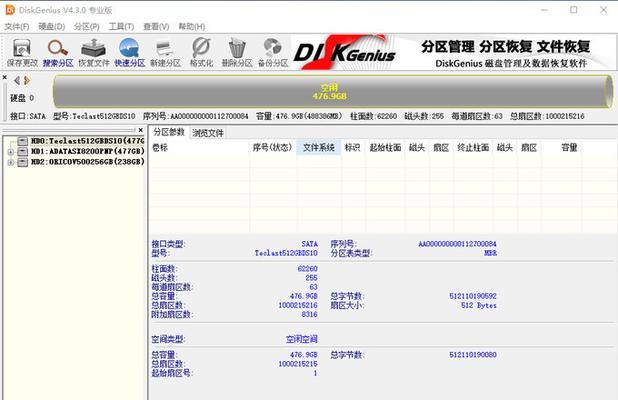
Task: Select HD2 ORICOV500256GB disk in tree
Action: (87, 162)
